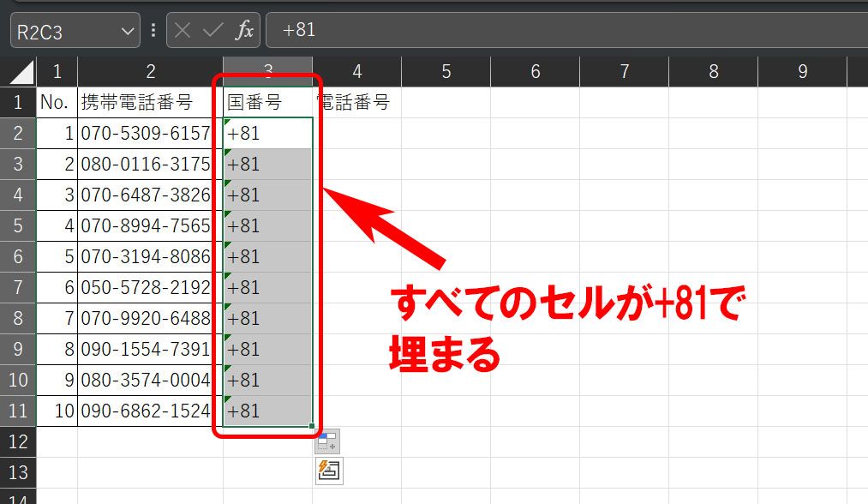Click cell with phone number 070-8994-7565
868x504 pixels.
(151, 226)
